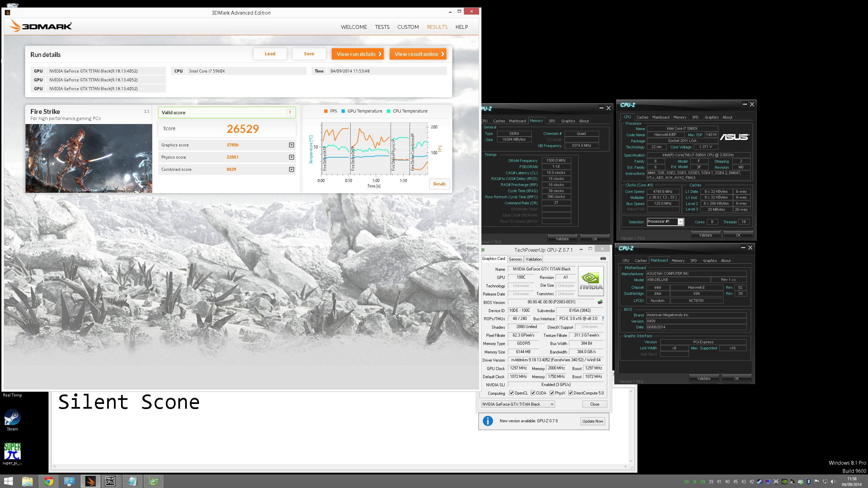Click the Fire Strike thumbnail image

pyautogui.click(x=89, y=158)
